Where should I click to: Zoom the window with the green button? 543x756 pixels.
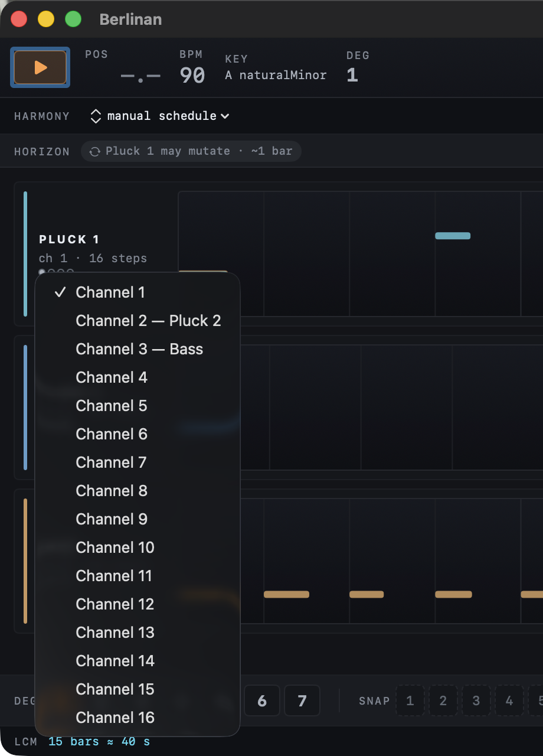73,19
